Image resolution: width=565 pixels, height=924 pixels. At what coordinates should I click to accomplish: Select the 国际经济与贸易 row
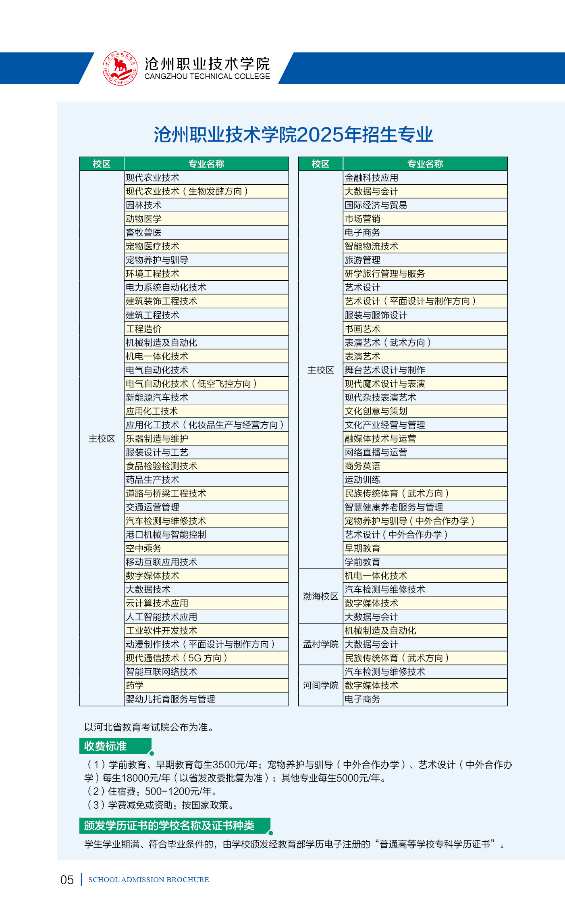coord(425,205)
